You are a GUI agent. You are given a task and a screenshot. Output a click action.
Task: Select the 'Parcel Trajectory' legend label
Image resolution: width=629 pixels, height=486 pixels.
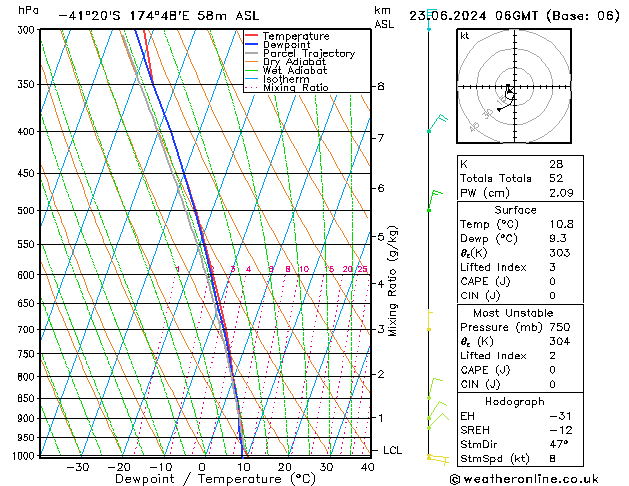click(x=309, y=53)
